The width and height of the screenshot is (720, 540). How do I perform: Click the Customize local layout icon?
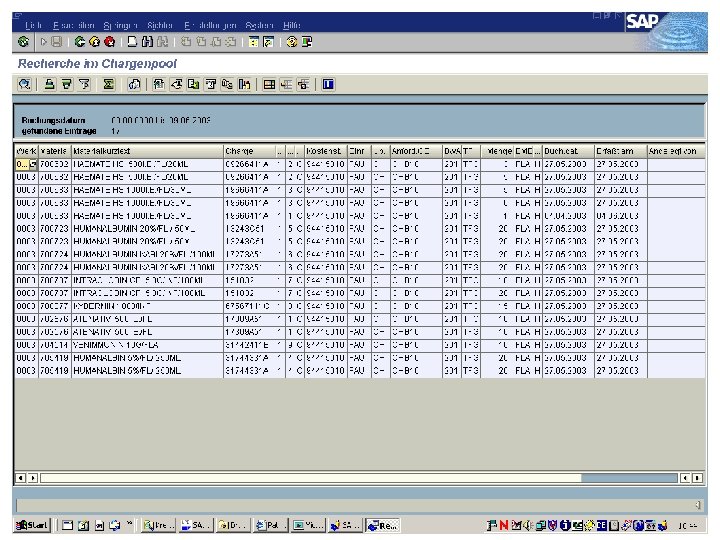coord(307,42)
